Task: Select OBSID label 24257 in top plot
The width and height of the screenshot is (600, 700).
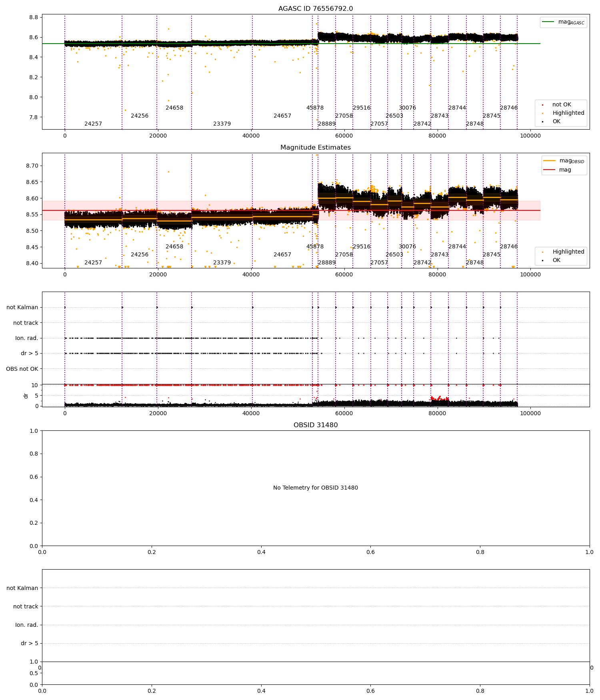Action: (x=93, y=124)
